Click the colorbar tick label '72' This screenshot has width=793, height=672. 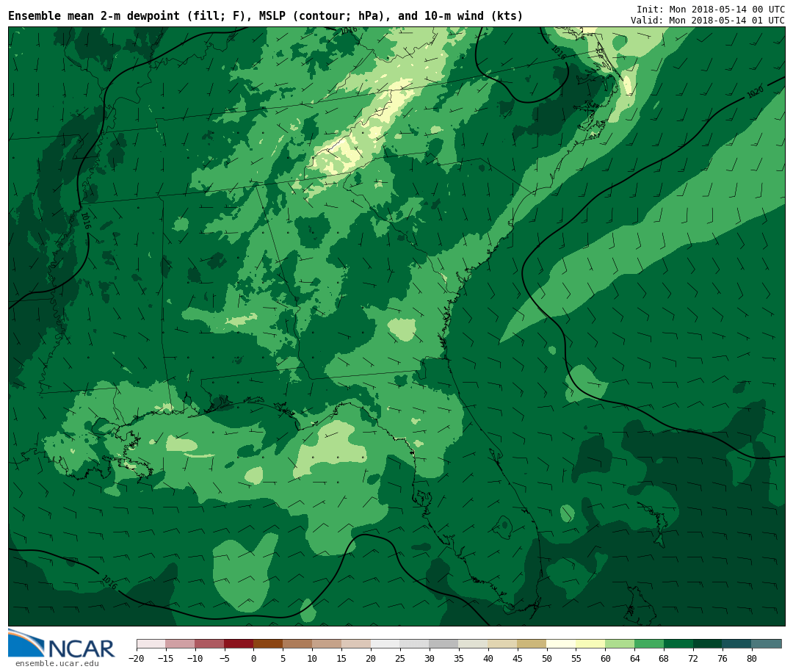[x=693, y=658]
